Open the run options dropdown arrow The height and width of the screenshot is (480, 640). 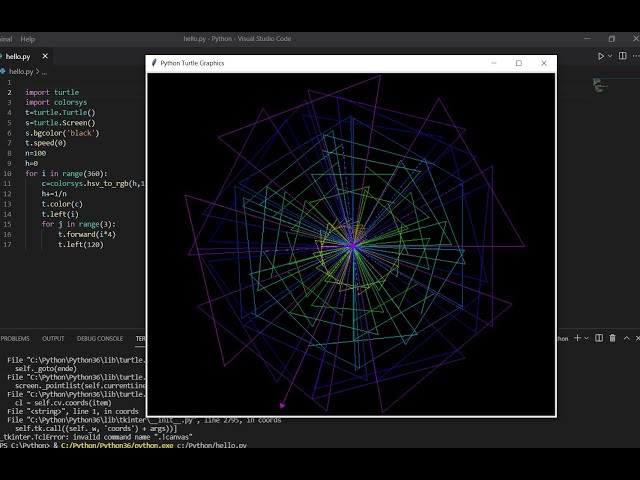(610, 56)
